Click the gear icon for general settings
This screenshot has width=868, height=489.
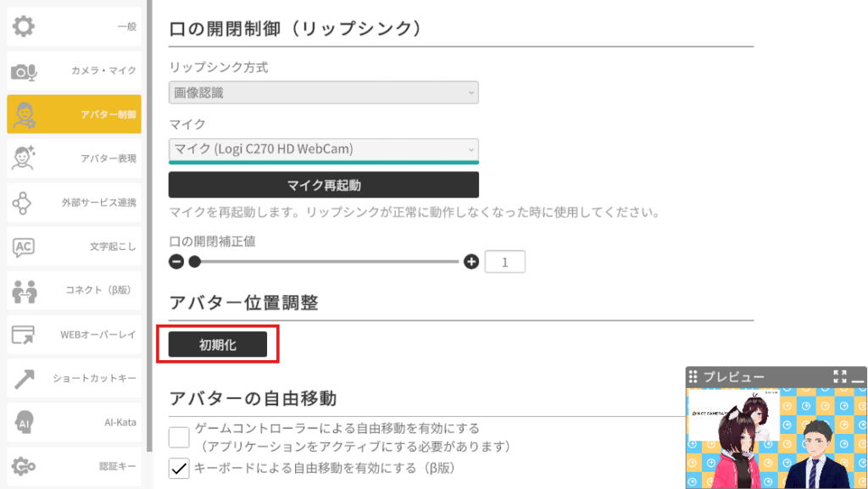(x=24, y=26)
